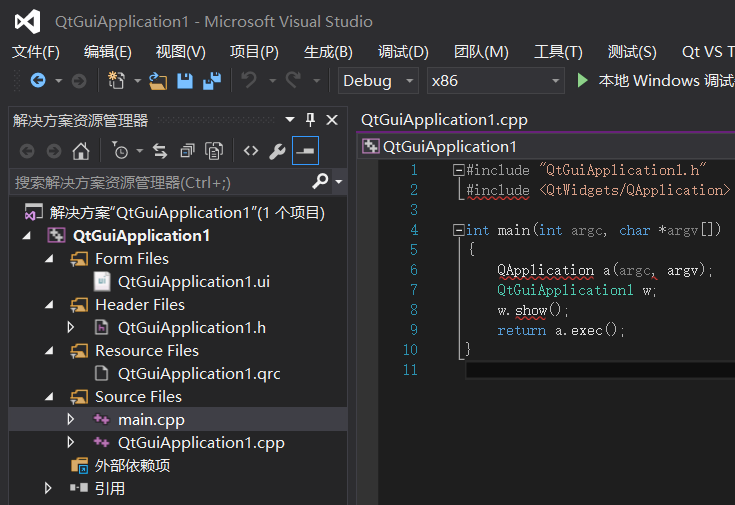Open the 测试(S) menu
Screen dimensions: 735x505
(632, 52)
